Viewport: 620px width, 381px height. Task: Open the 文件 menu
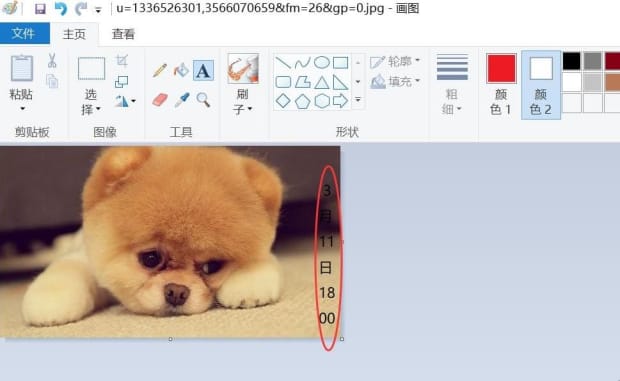(x=25, y=34)
